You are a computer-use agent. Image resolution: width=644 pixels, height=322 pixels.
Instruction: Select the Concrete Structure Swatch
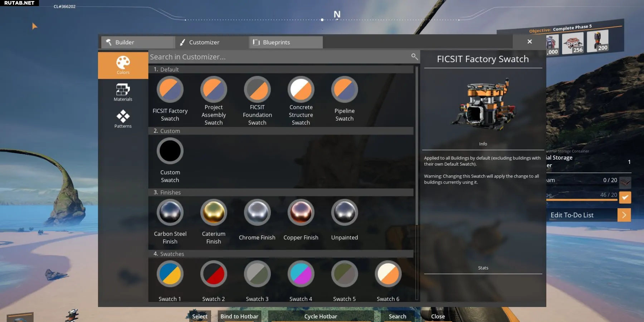301,89
